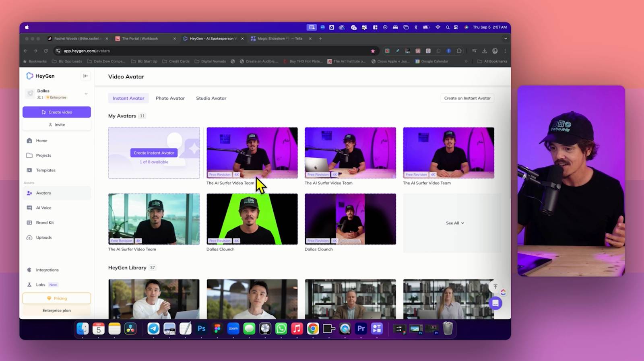
Task: Open the Pricing button
Action: pos(57,298)
